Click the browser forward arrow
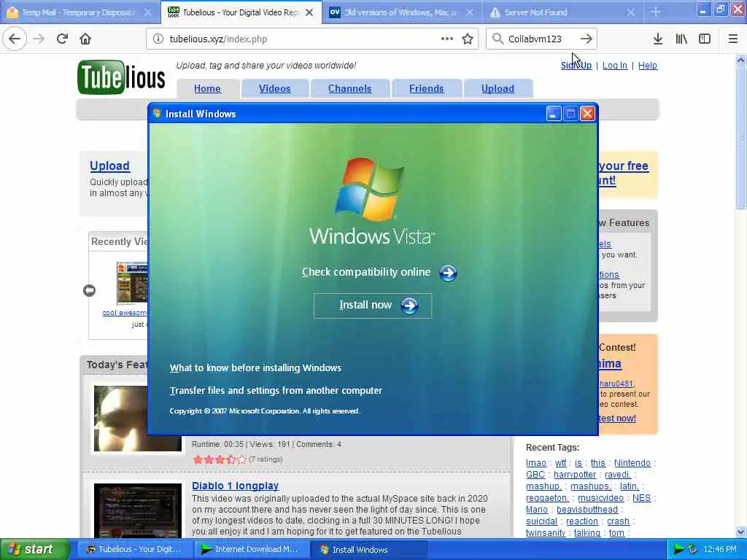 click(39, 39)
